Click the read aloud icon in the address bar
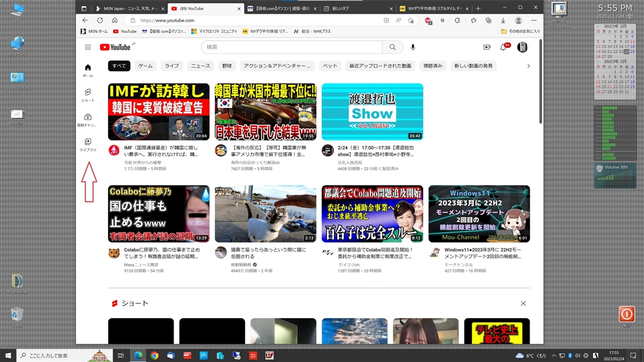 [398, 20]
